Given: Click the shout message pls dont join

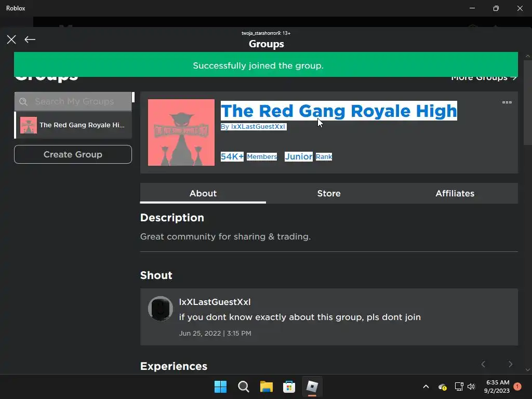Looking at the screenshot, I should click(x=300, y=317).
